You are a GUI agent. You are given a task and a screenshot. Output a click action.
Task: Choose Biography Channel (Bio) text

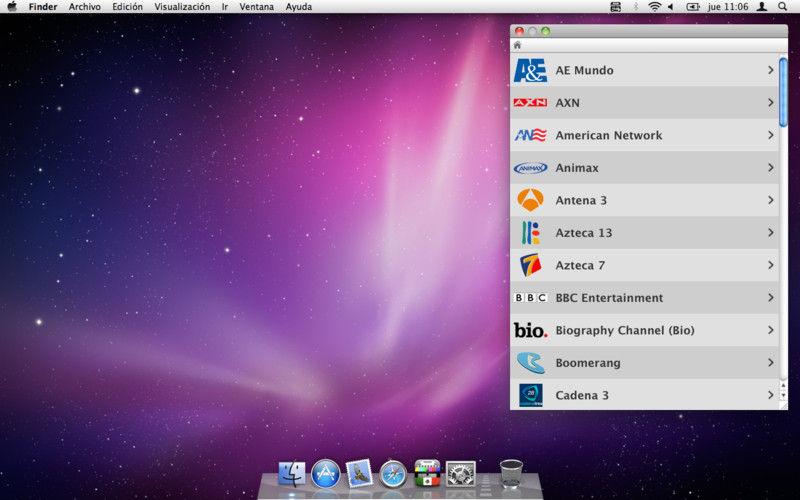pos(625,330)
